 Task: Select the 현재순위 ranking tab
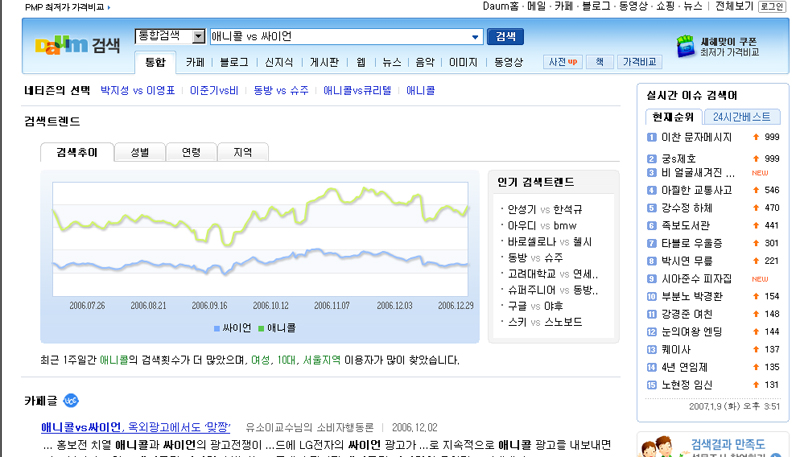pyautogui.click(x=673, y=117)
